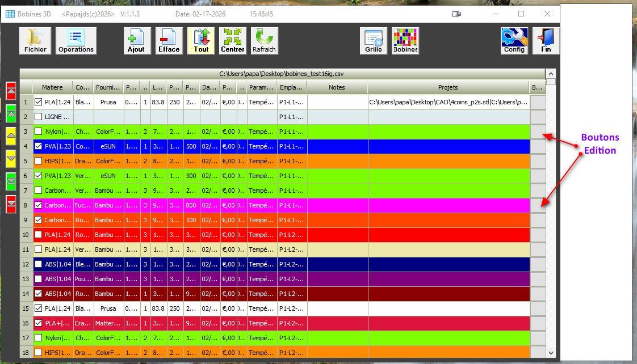The width and height of the screenshot is (637, 364).
Task: Click the file path bobines_test16ig.csv header
Action: tap(282, 74)
